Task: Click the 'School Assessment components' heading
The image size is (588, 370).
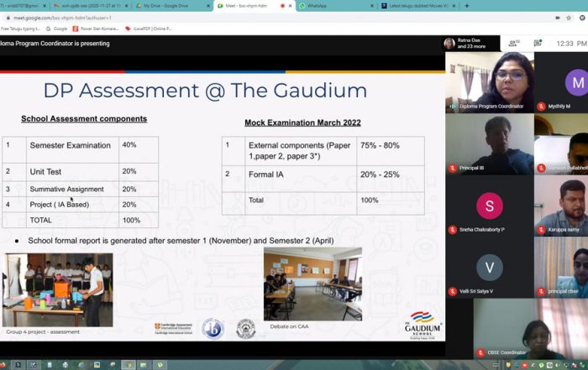Action: click(x=84, y=118)
